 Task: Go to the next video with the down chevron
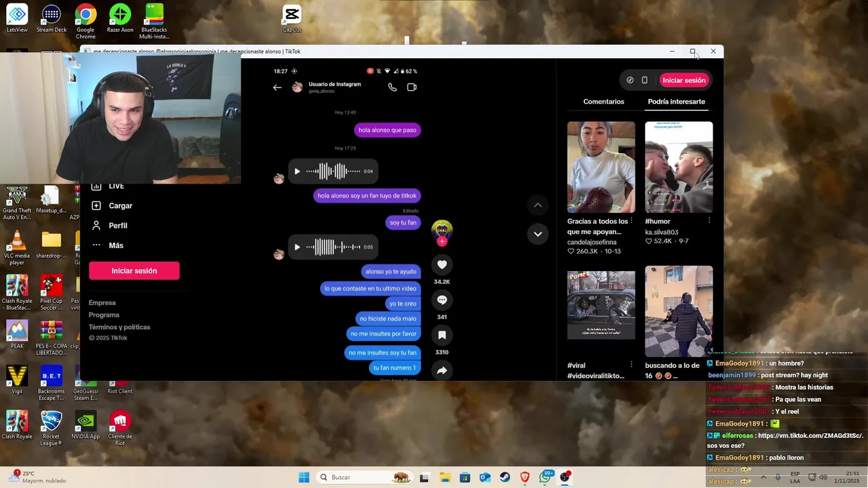click(538, 234)
